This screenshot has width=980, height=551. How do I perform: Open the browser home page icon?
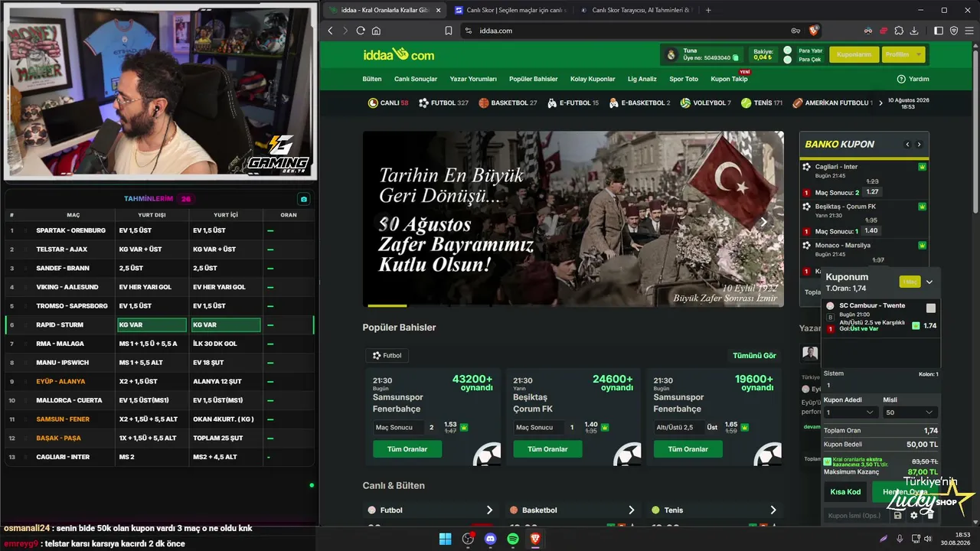[376, 31]
